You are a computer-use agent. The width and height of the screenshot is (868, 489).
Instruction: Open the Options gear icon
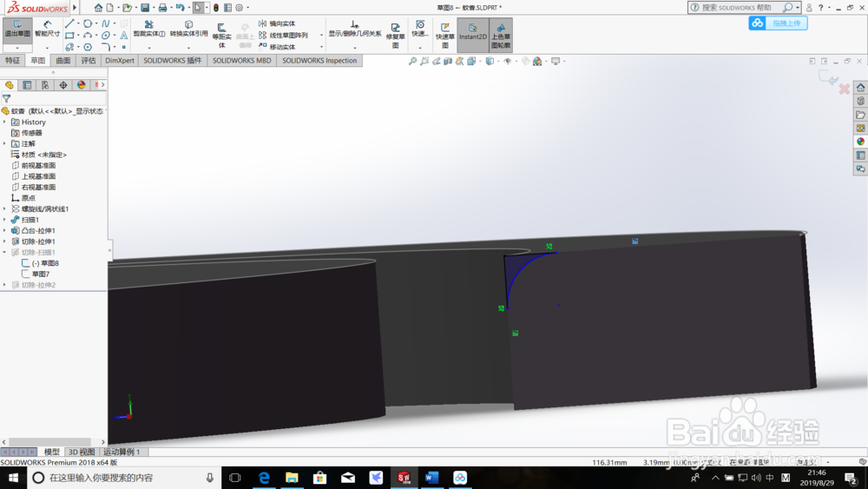pos(240,8)
